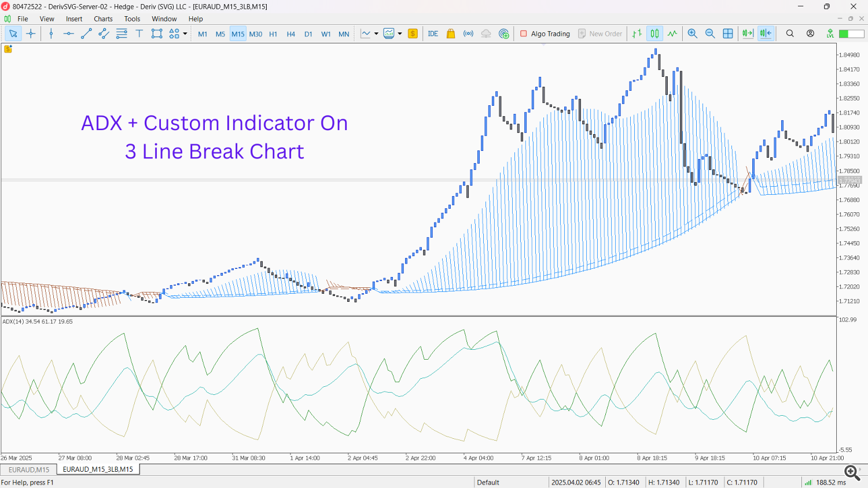Image resolution: width=868 pixels, height=488 pixels.
Task: Open the search magnifier
Action: pos(790,34)
